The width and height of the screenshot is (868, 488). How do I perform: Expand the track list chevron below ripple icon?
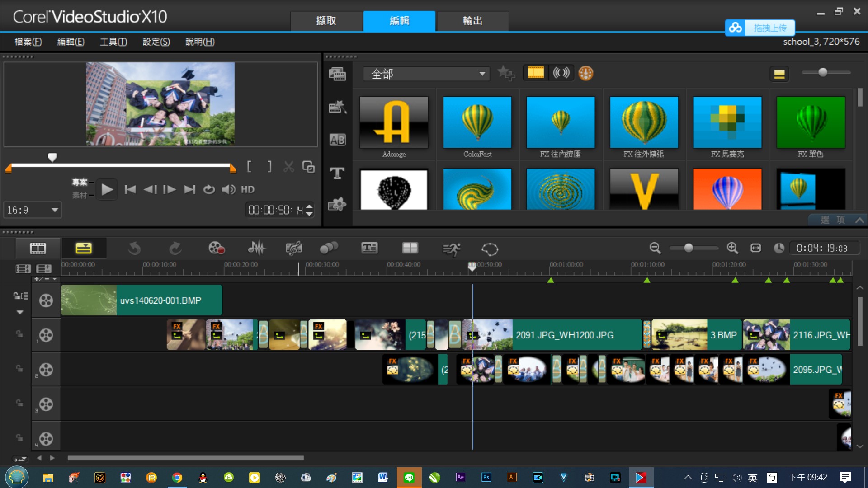[20, 312]
